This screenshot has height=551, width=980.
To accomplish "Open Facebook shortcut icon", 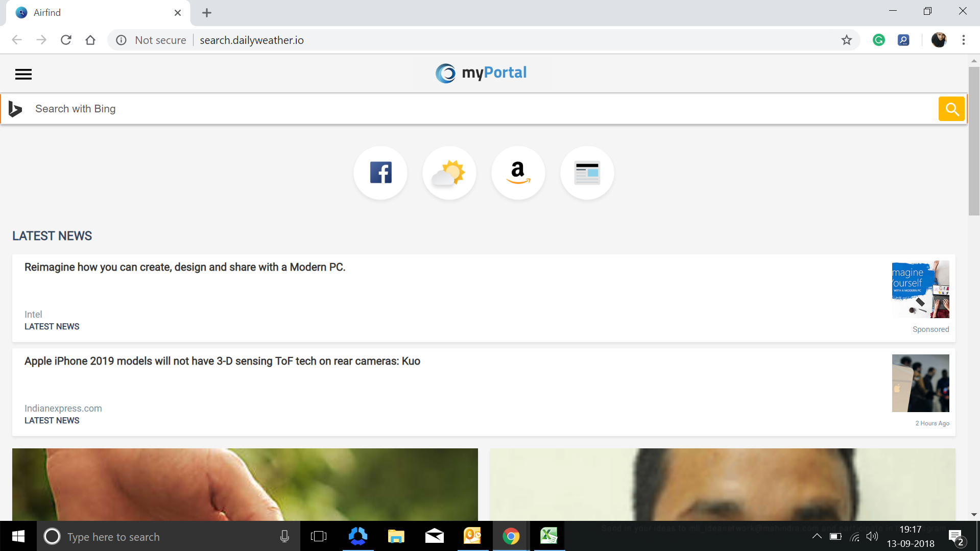I will [x=380, y=173].
